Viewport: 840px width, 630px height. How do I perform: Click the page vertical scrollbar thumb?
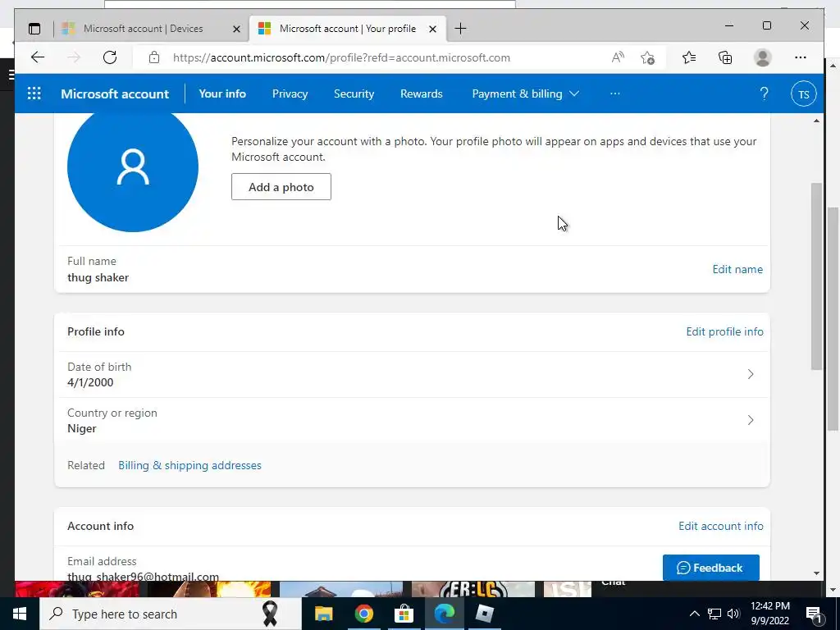coord(816,276)
